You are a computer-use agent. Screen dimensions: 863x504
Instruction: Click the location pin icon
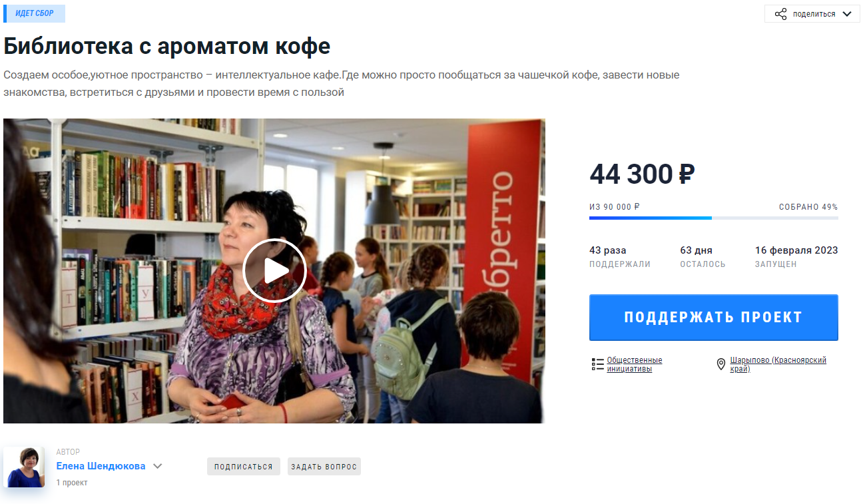pyautogui.click(x=720, y=364)
